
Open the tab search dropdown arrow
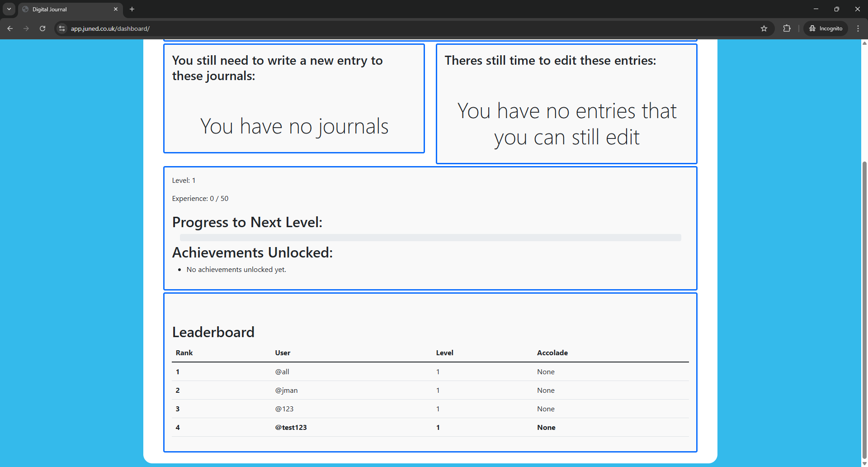[9, 9]
